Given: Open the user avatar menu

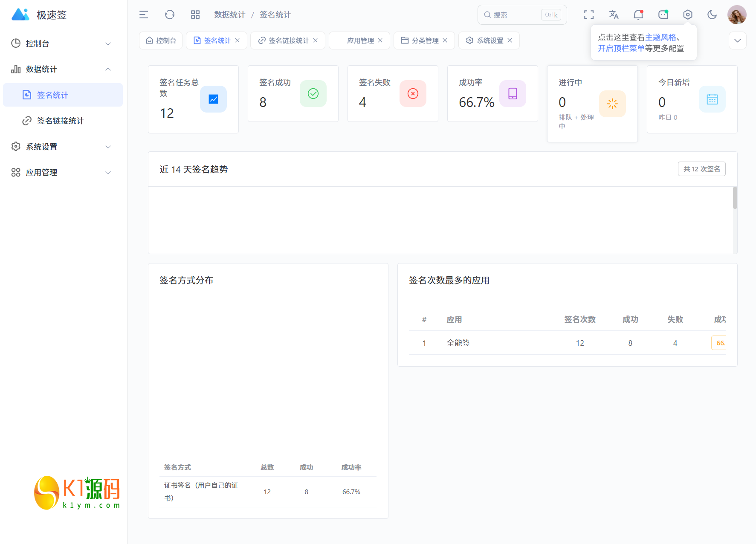Looking at the screenshot, I should point(737,15).
